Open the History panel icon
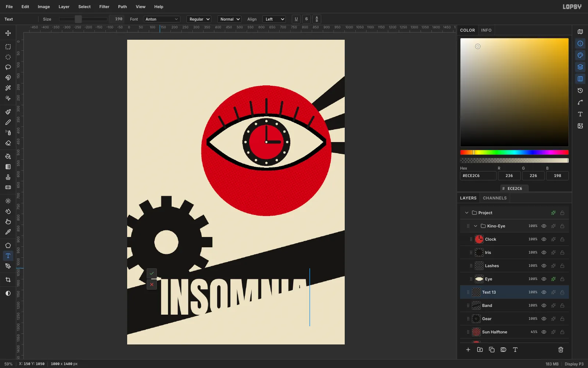 click(580, 91)
